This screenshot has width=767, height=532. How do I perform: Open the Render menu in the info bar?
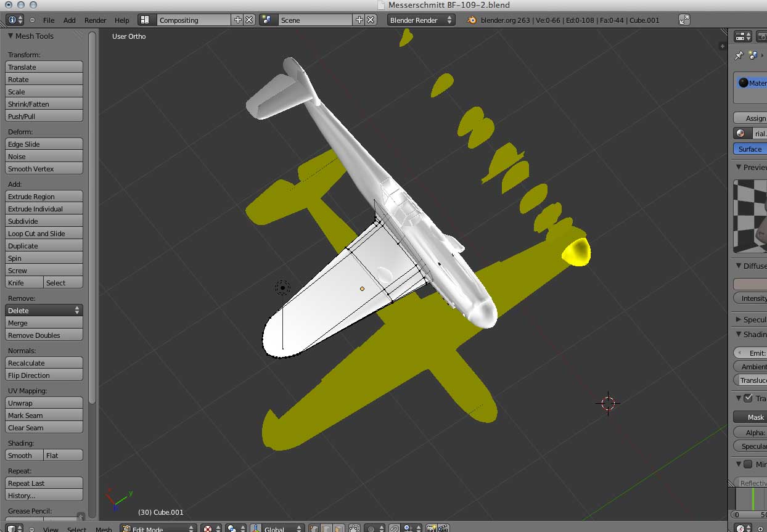95,19
